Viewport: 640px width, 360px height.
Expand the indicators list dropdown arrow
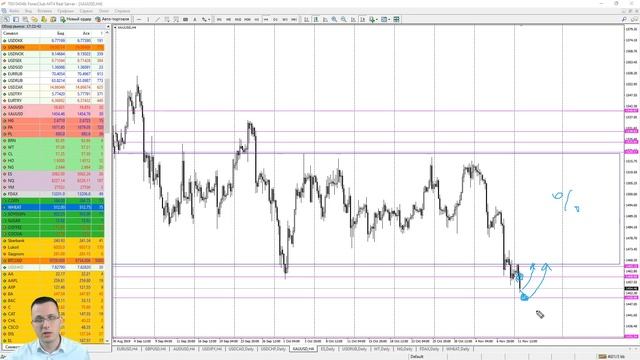pyautogui.click(x=376, y=19)
